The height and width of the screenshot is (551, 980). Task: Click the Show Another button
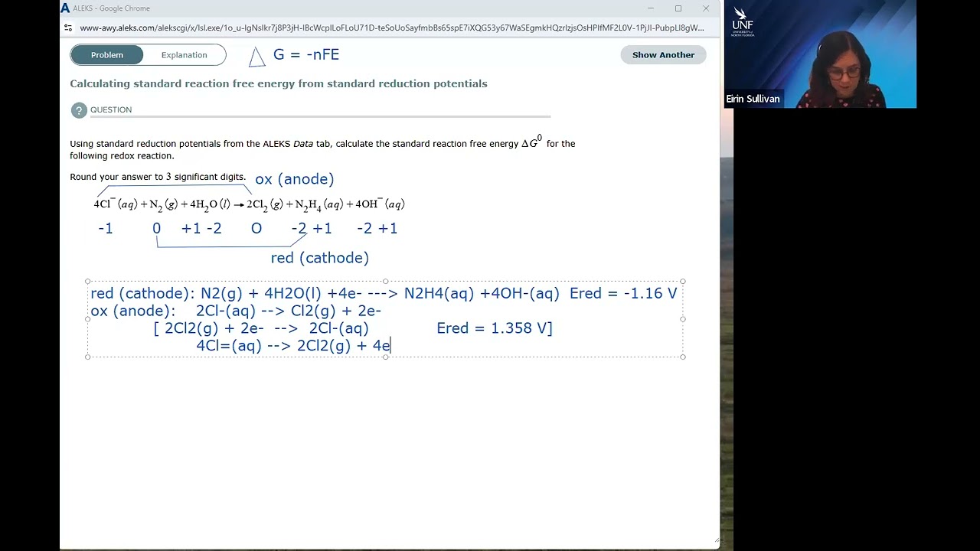pyautogui.click(x=663, y=55)
